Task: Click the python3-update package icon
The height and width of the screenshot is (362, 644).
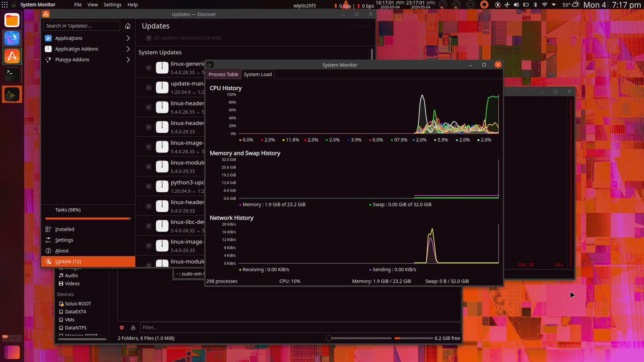Action: (x=162, y=186)
